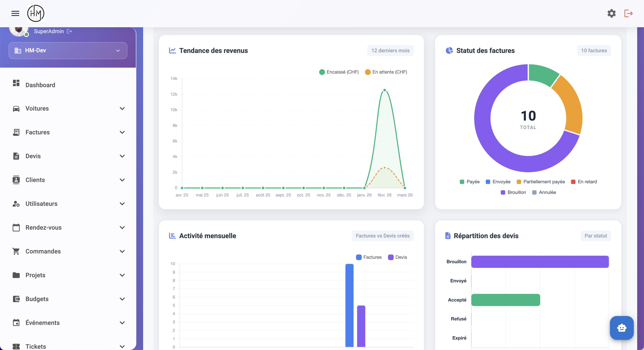Toggle Devis series in Activité mensuelle legend
The width and height of the screenshot is (644, 350).
pyautogui.click(x=397, y=257)
